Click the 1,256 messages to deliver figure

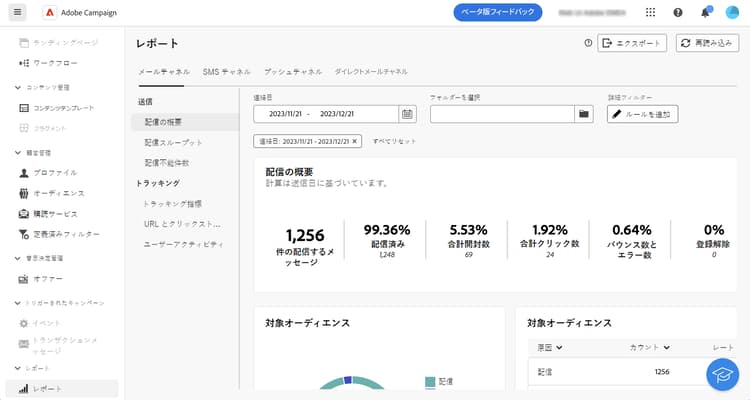tap(305, 235)
